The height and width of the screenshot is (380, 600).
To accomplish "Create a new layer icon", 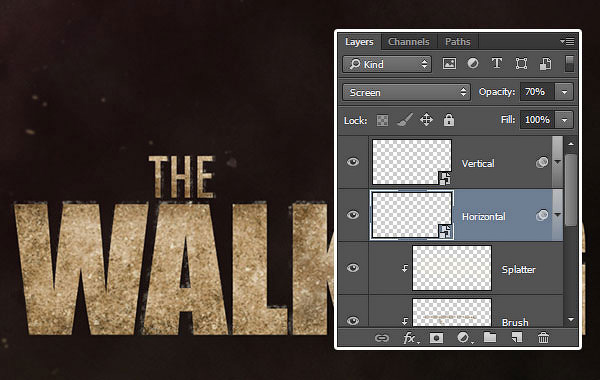I will click(x=517, y=338).
